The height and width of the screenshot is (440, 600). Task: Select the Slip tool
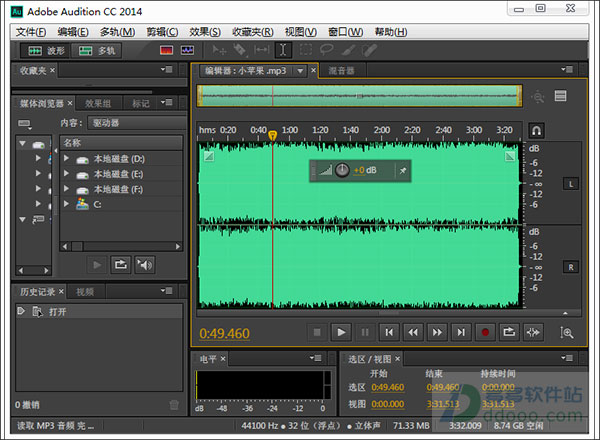(x=261, y=50)
